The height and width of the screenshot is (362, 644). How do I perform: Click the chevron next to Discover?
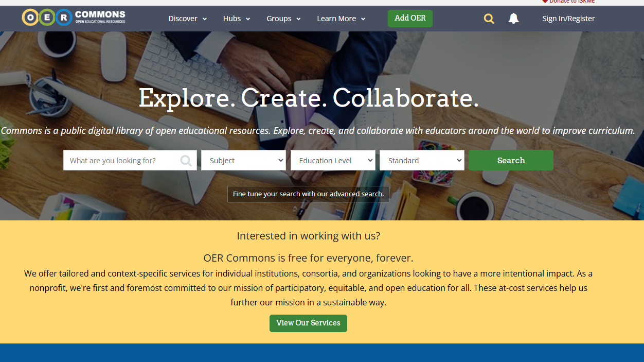point(205,19)
